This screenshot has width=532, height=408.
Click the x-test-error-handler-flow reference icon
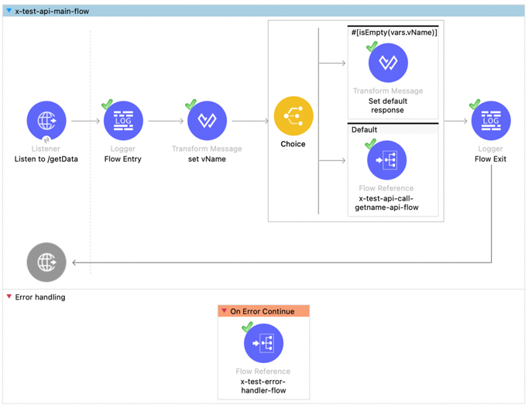coord(263,343)
